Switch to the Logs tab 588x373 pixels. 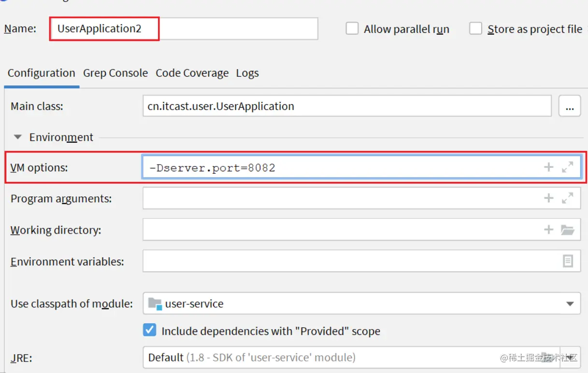(x=247, y=73)
